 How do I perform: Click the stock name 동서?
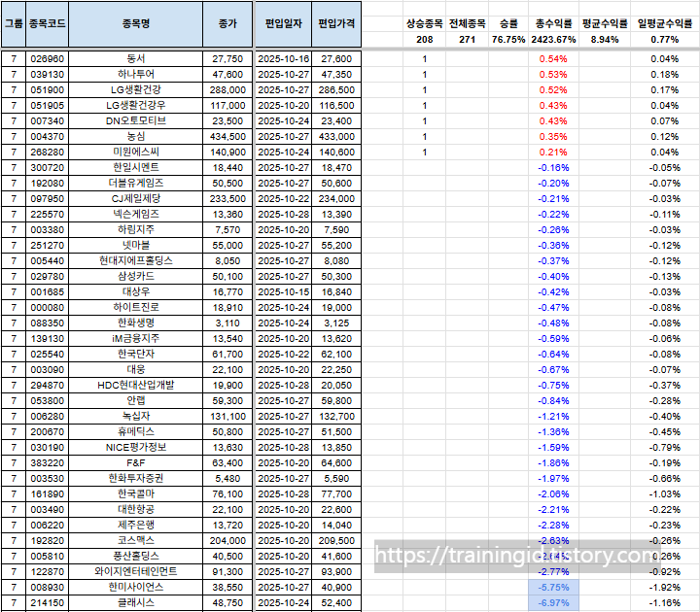136,59
